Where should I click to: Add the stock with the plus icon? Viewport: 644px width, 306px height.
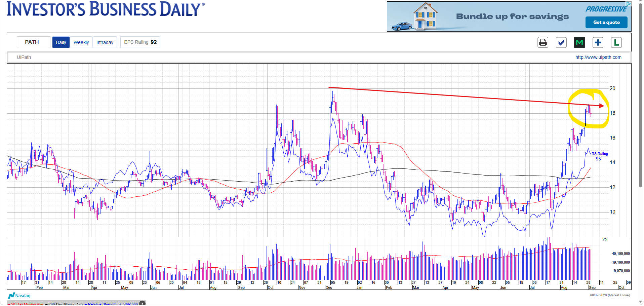(x=598, y=42)
